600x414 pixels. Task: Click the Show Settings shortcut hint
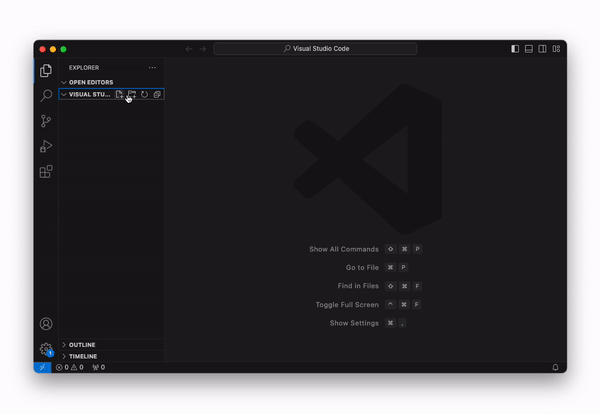[368, 323]
